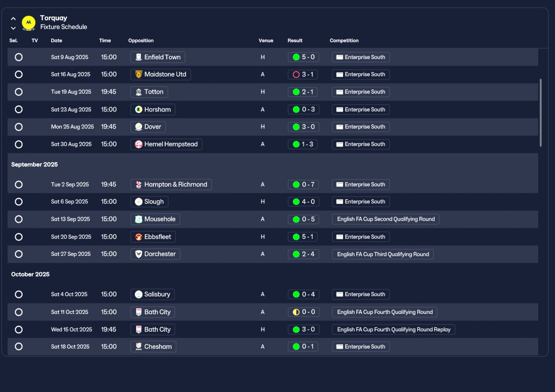
Task: Click the Hemel Hempstead club badge
Action: click(138, 144)
